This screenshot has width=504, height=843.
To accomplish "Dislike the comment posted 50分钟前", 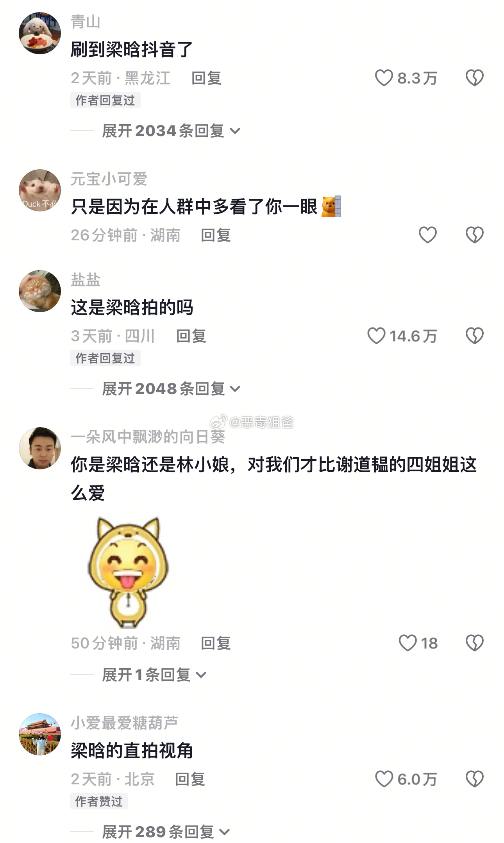I will [475, 643].
